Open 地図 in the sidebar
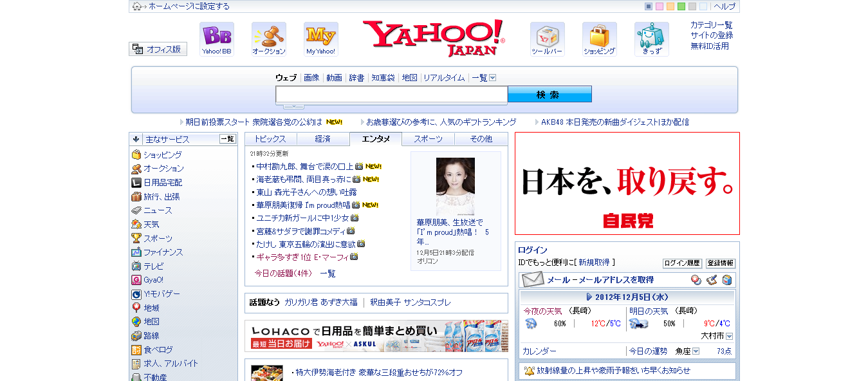 151,322
